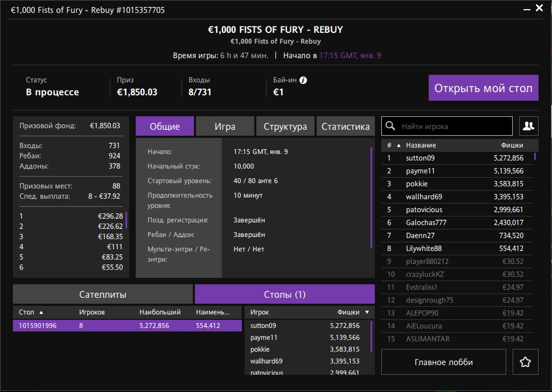The height and width of the screenshot is (392, 552).
Task: Minimize the tournament lobby window
Action: tap(527, 9)
